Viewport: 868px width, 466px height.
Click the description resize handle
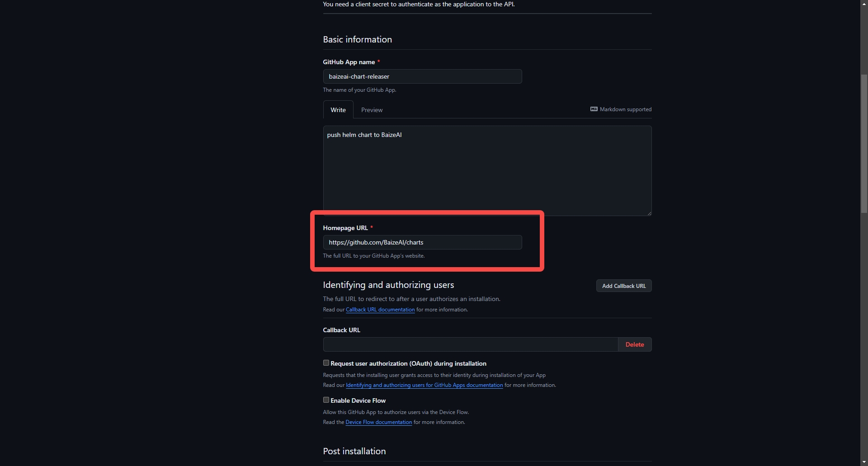click(x=649, y=213)
